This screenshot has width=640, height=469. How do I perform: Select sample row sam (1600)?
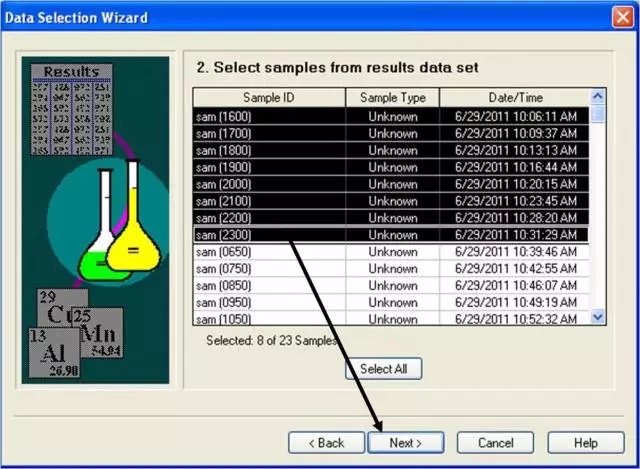coord(269,116)
